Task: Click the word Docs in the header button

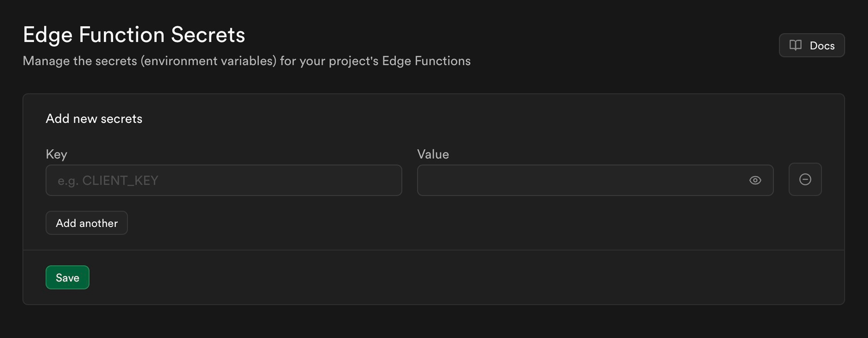Action: pos(822,46)
